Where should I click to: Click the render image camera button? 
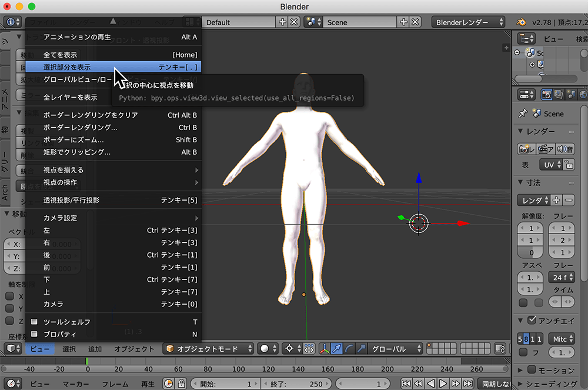click(524, 149)
